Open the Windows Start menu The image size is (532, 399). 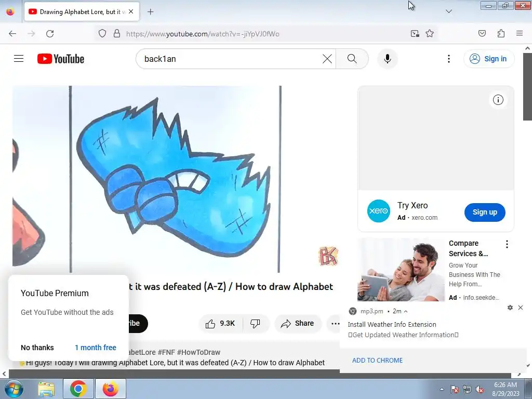pyautogui.click(x=13, y=389)
